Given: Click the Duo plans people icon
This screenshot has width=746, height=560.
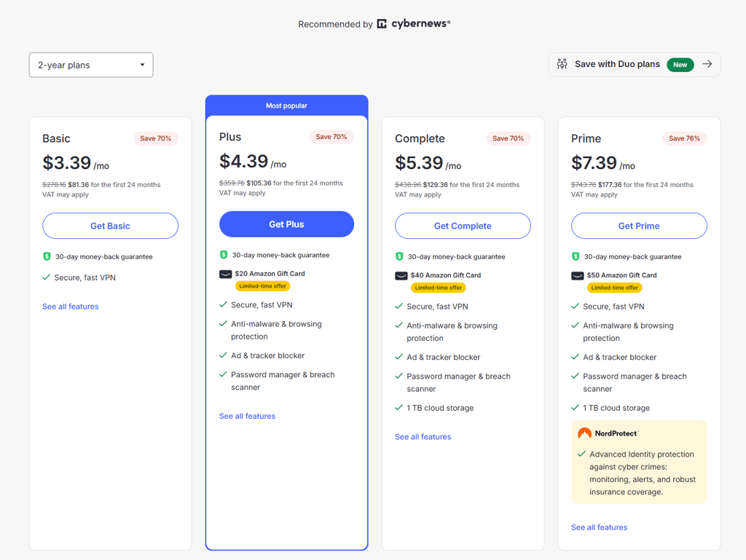Looking at the screenshot, I should pyautogui.click(x=562, y=64).
